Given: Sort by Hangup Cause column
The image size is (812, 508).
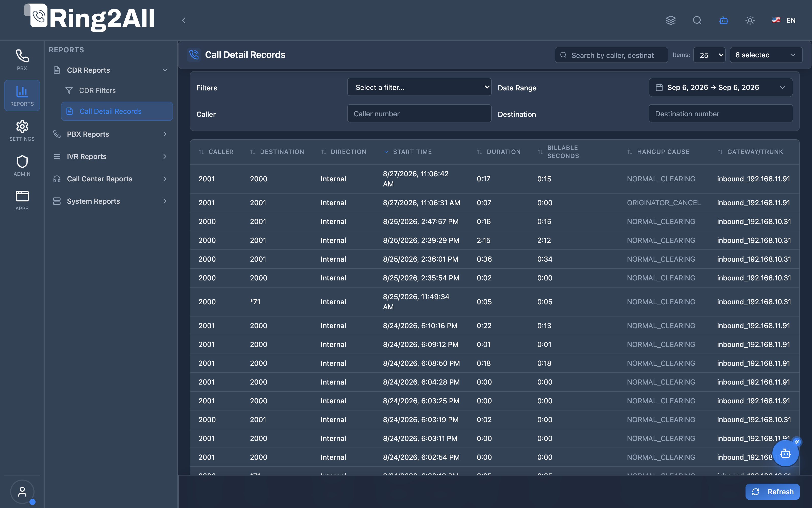Looking at the screenshot, I should (x=658, y=152).
